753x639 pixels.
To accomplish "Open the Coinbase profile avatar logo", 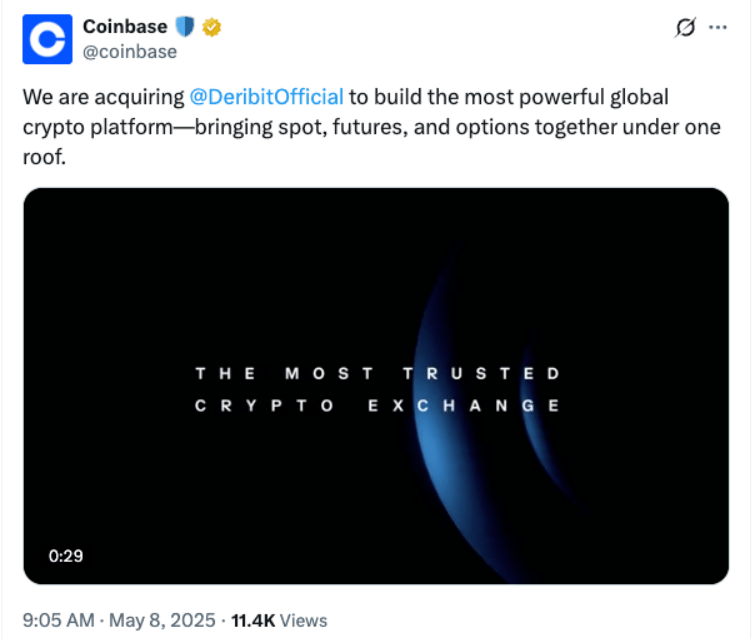I will pos(48,39).
